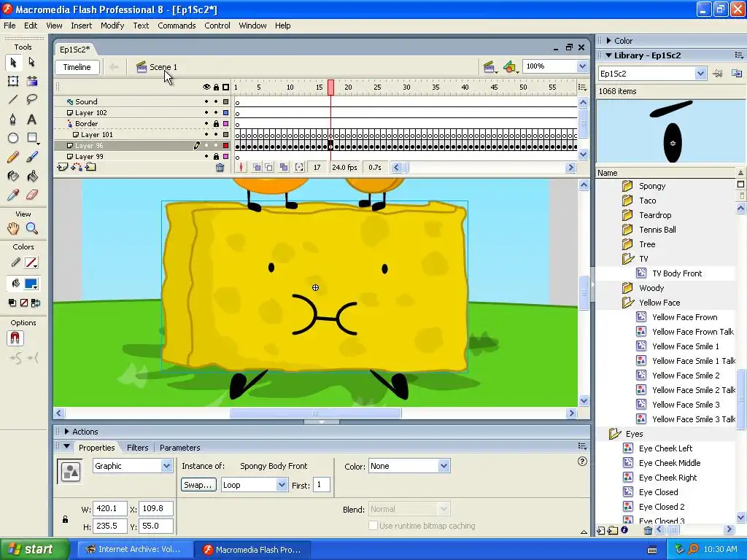Open the Insert menu
Image resolution: width=747 pixels, height=560 pixels.
pyautogui.click(x=82, y=26)
